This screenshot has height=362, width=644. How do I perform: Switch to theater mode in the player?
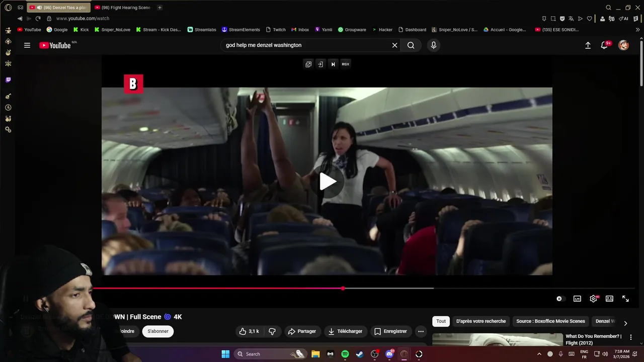(609, 299)
